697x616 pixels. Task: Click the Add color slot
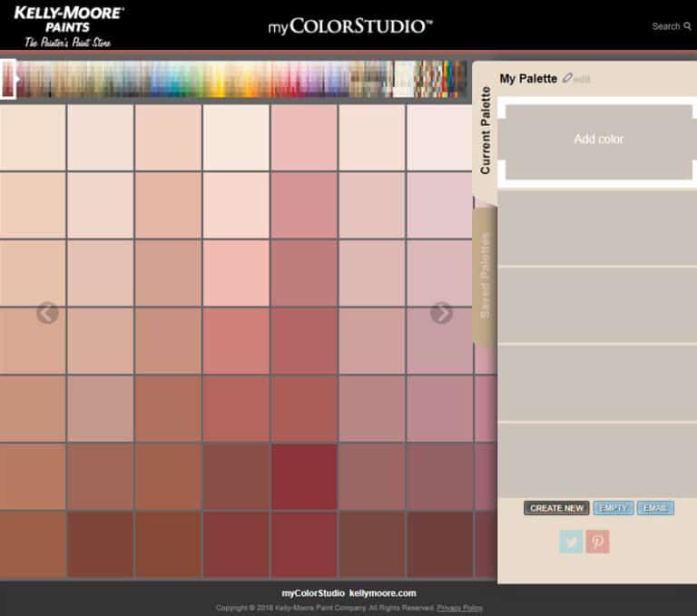599,142
